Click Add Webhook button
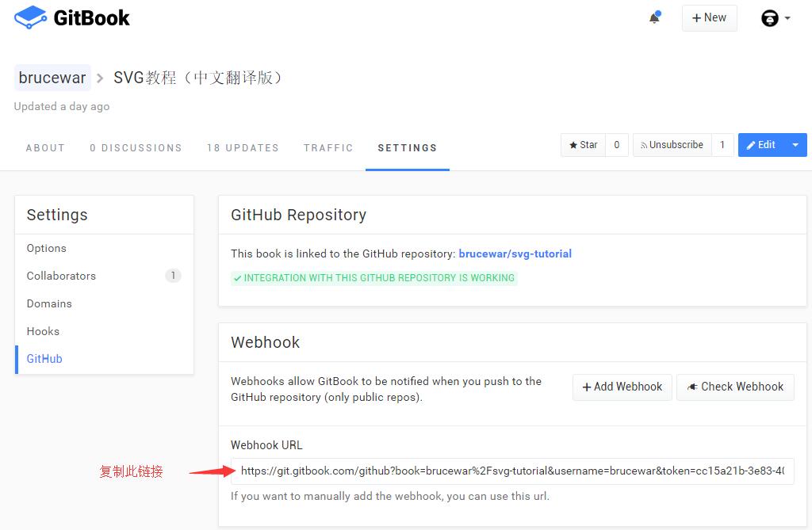Screen dimensions: 812x530 622,387
